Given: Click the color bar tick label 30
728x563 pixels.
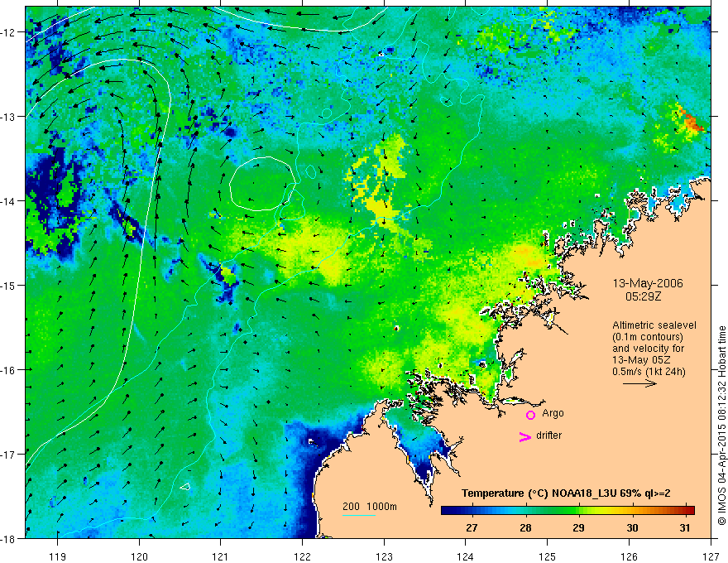Looking at the screenshot, I should (x=632, y=527).
